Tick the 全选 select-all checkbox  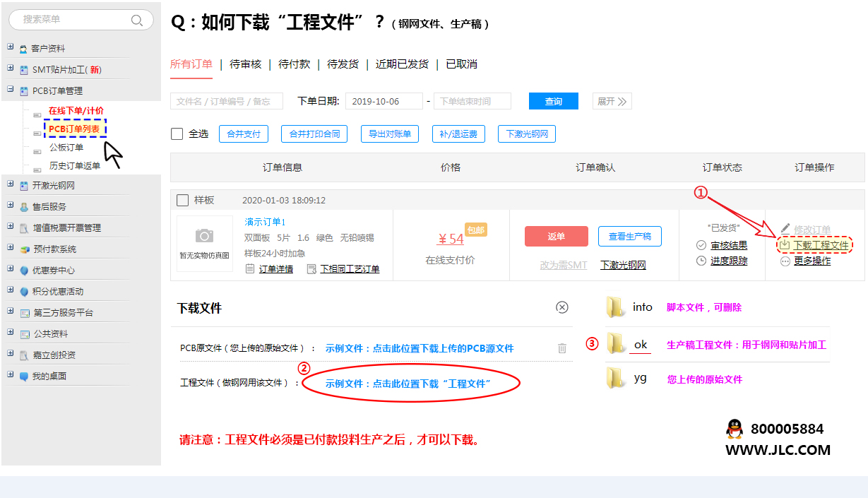click(177, 134)
